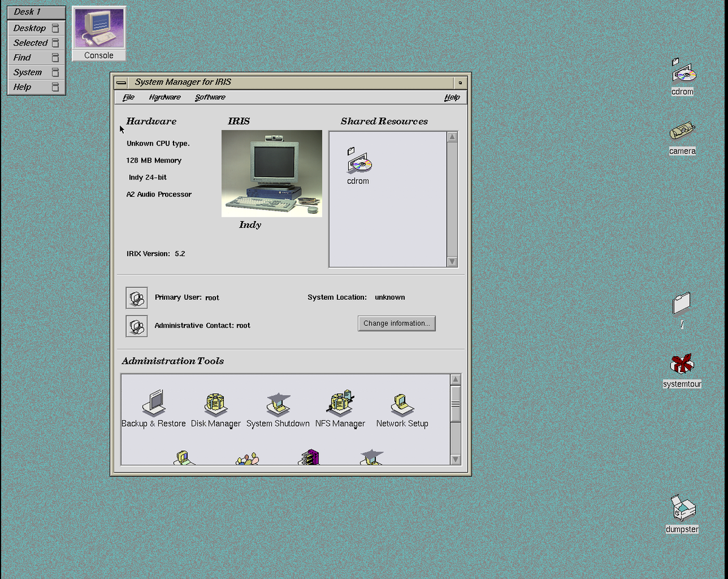Viewport: 728px width, 579px height.
Task: Open the Find toolchest menu
Action: coord(36,57)
